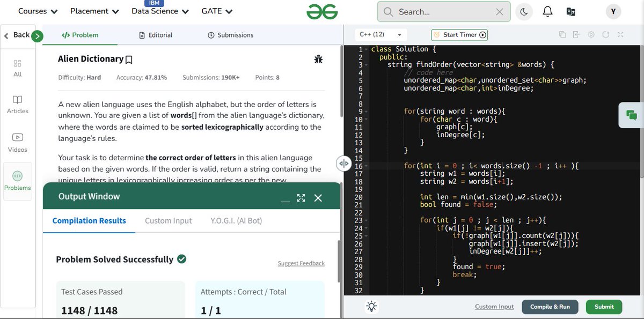Expand the Data Science menu
The image size is (644, 319).
[160, 11]
